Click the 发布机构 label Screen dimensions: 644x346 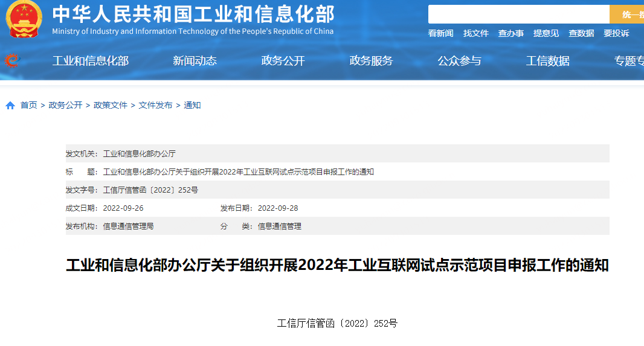(82, 226)
